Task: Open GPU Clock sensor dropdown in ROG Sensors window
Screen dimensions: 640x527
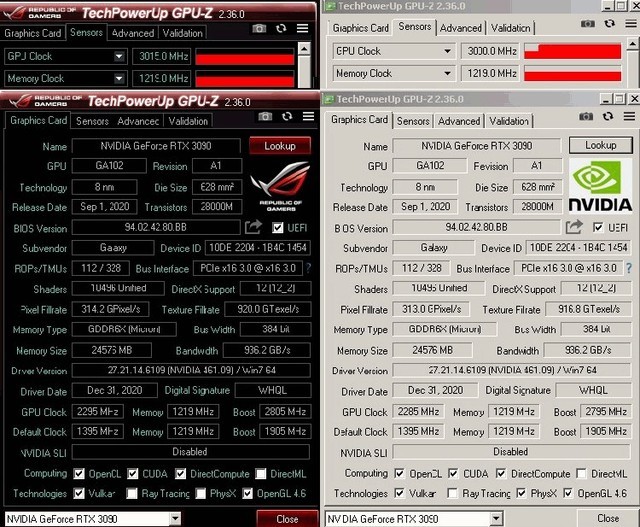Action: coord(119,56)
